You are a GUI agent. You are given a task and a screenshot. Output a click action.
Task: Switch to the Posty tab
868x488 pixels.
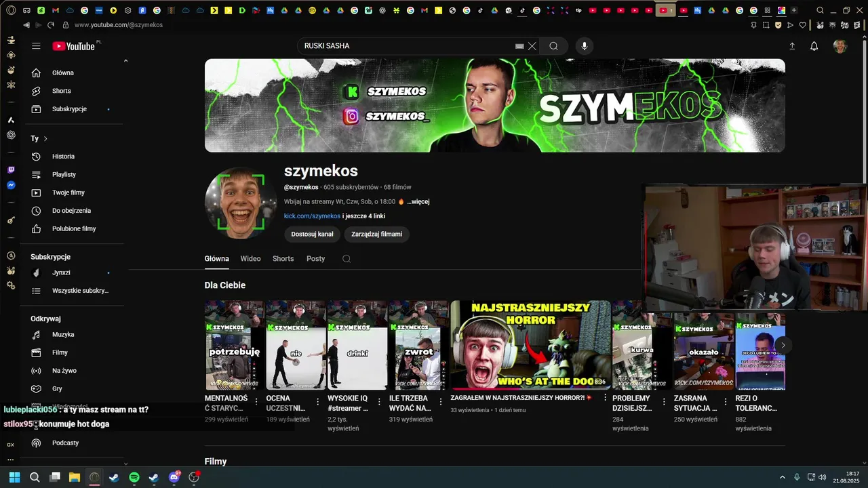click(315, 258)
